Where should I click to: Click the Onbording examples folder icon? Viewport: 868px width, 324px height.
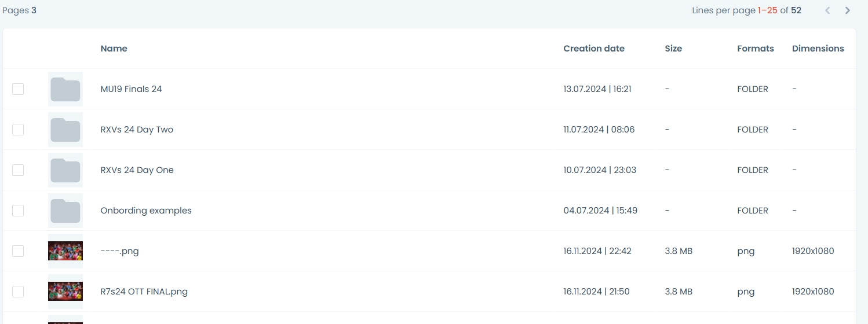pyautogui.click(x=65, y=211)
